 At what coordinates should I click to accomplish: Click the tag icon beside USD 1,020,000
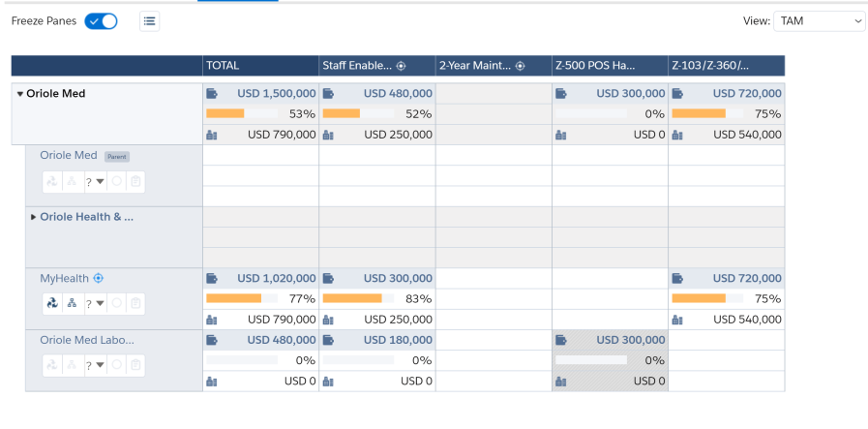212,278
